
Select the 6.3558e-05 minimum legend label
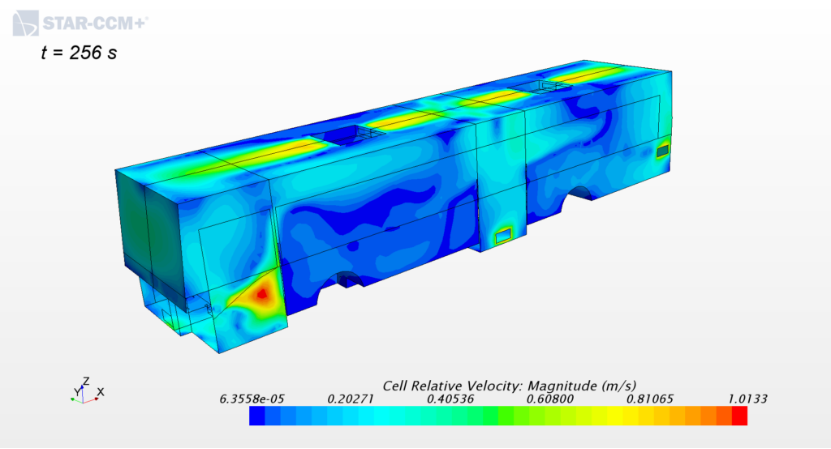point(251,399)
